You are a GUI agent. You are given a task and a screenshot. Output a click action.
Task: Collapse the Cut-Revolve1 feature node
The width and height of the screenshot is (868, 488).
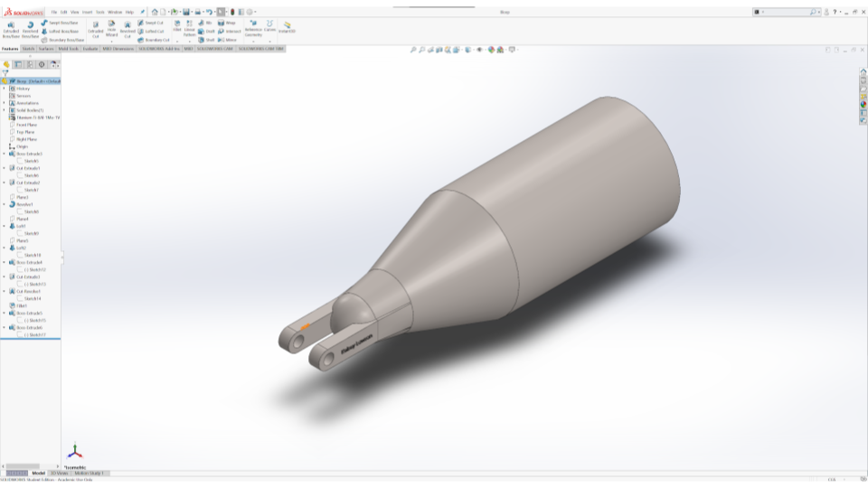click(4, 291)
